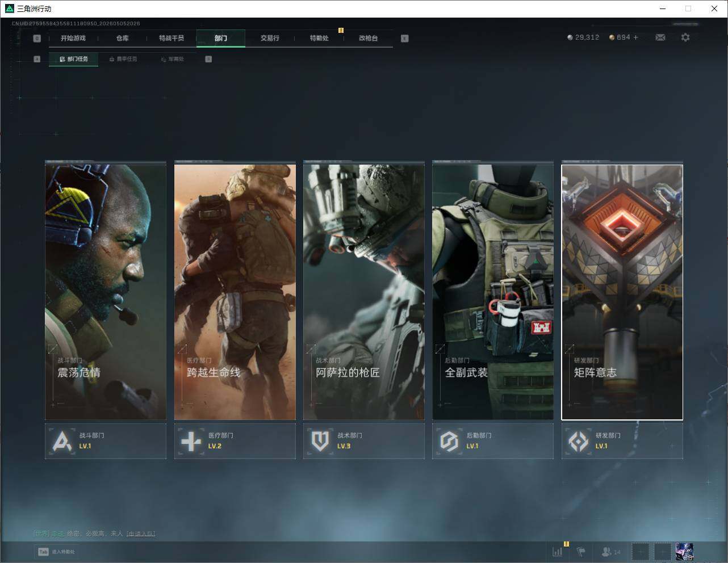Viewport: 728px width, 563px height.
Task: Switch to the 特勤处 tab
Action: pyautogui.click(x=319, y=39)
